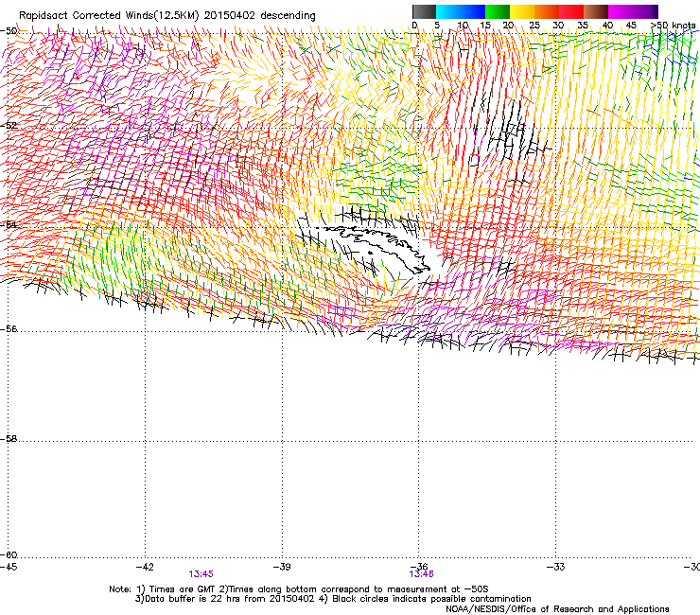Click the longitude label '-39'
Viewport: 700px width, 615px height.
[282, 567]
